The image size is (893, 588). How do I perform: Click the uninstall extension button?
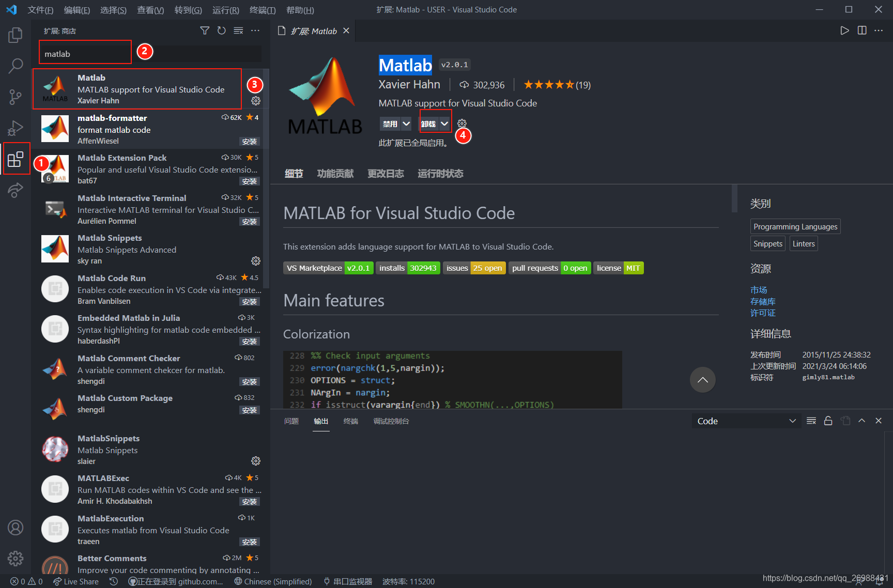point(428,123)
